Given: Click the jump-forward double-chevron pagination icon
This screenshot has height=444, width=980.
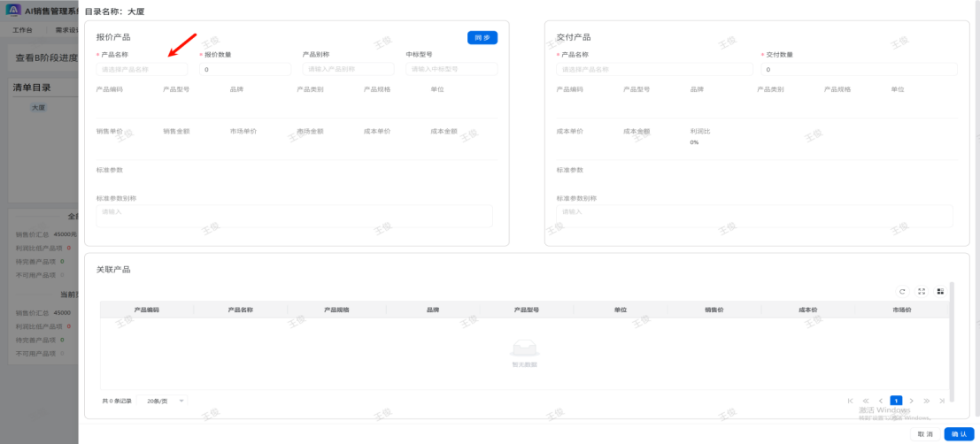Looking at the screenshot, I should 927,401.
